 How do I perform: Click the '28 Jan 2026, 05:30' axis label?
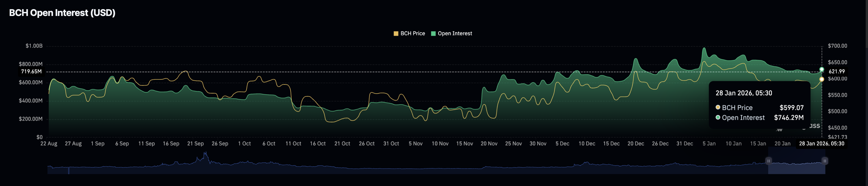[822, 144]
